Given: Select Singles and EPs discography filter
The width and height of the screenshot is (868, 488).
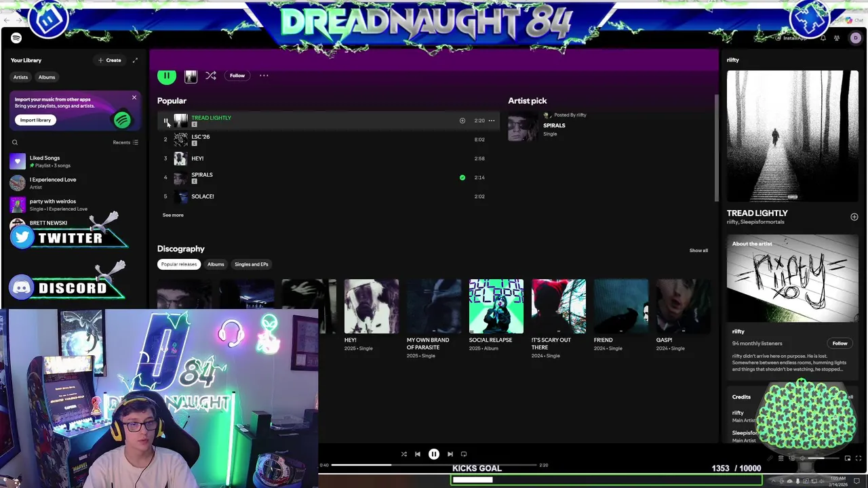Looking at the screenshot, I should (x=252, y=264).
